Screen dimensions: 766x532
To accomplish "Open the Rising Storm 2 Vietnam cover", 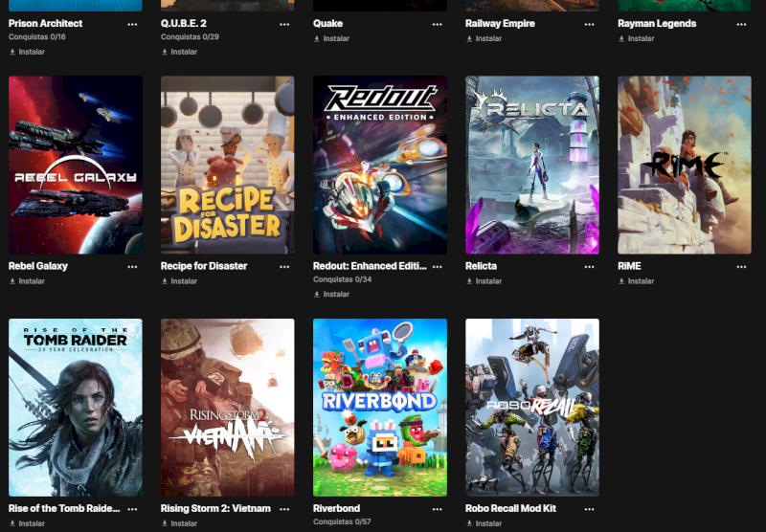I will 228,408.
